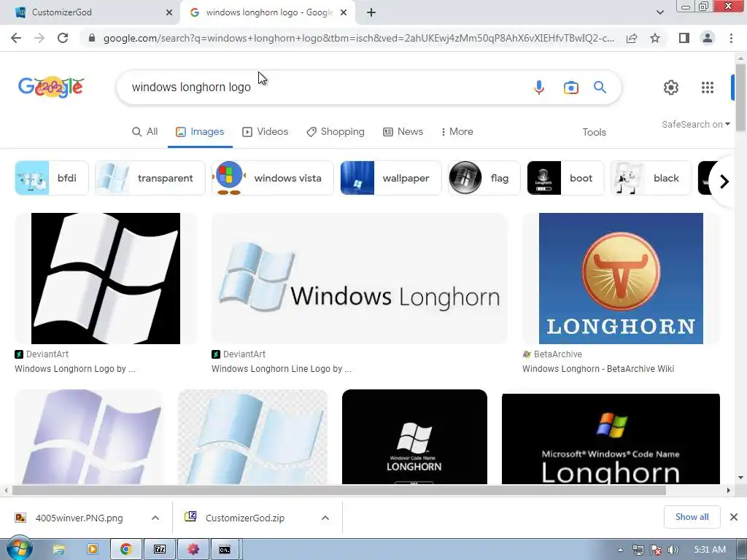Close the downloads bar
This screenshot has height=560, width=747.
coord(734,517)
